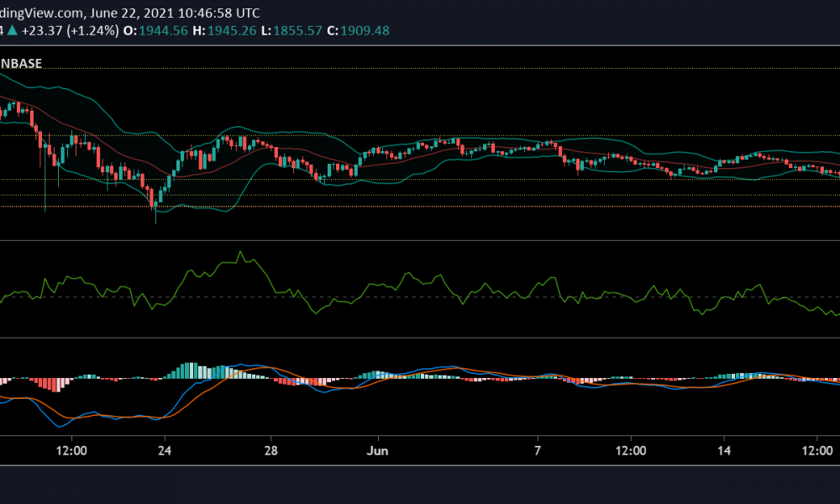The image size is (840, 504).
Task: Click the open price value 1944.56
Action: click(164, 30)
